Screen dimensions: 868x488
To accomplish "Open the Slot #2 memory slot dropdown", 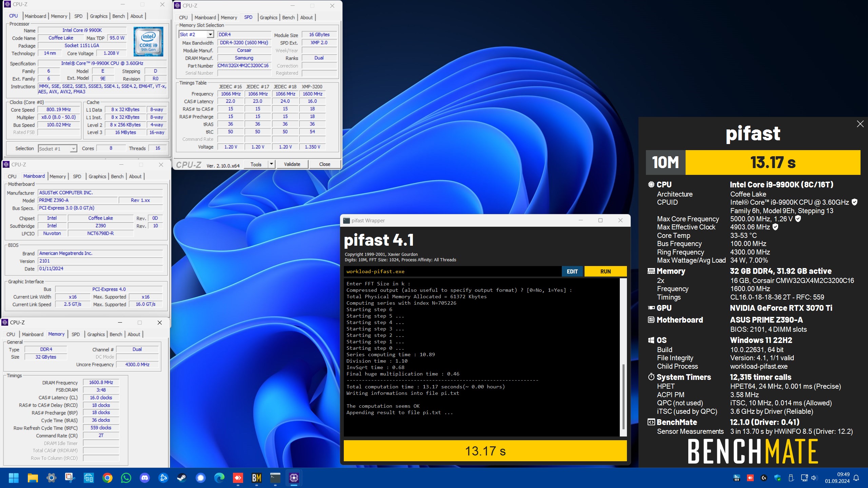I will [x=210, y=35].
